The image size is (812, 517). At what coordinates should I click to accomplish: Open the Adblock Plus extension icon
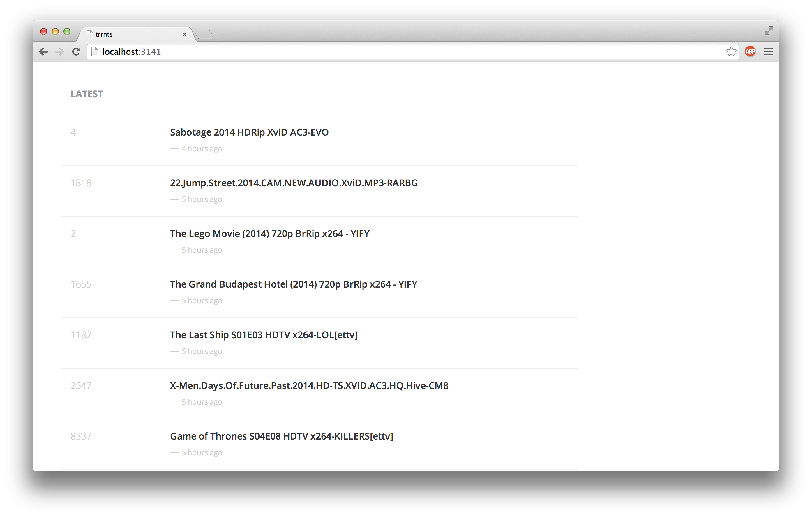(x=750, y=52)
